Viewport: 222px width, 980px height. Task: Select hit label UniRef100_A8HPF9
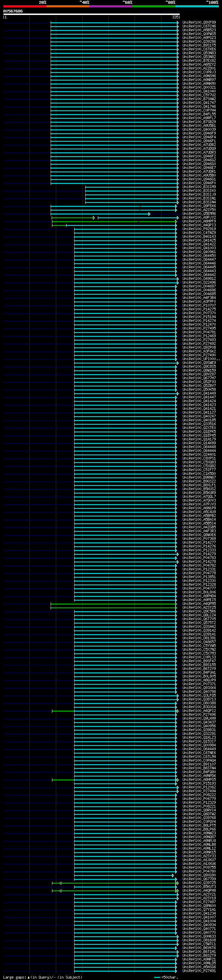point(199,221)
